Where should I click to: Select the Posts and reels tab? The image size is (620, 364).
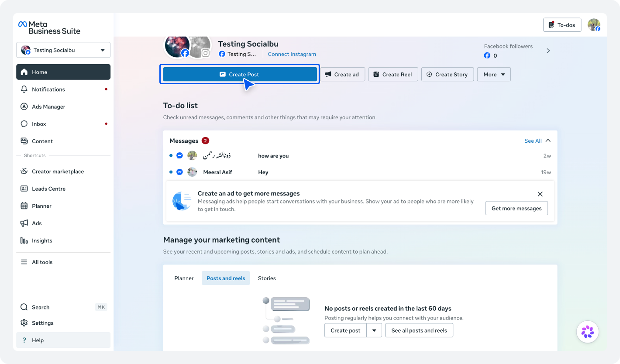coord(226,278)
